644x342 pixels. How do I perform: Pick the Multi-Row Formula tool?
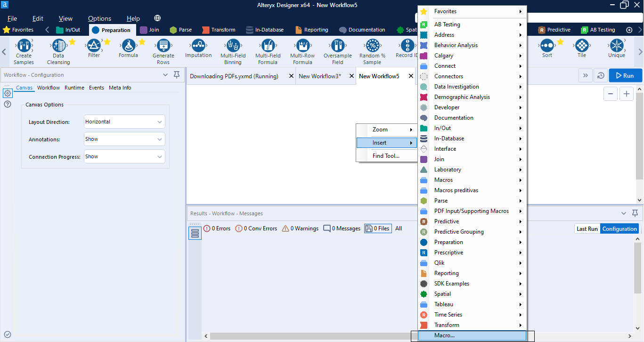click(x=302, y=46)
